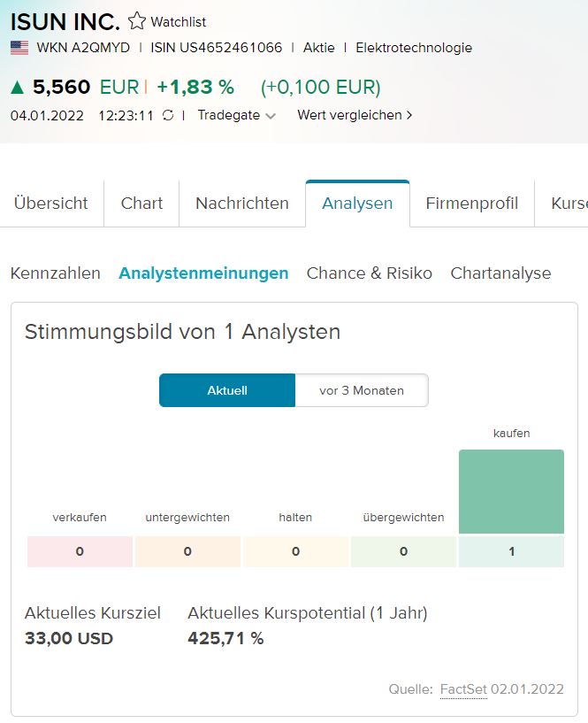Click the US flag icon
This screenshot has width=588, height=723.
[19, 48]
